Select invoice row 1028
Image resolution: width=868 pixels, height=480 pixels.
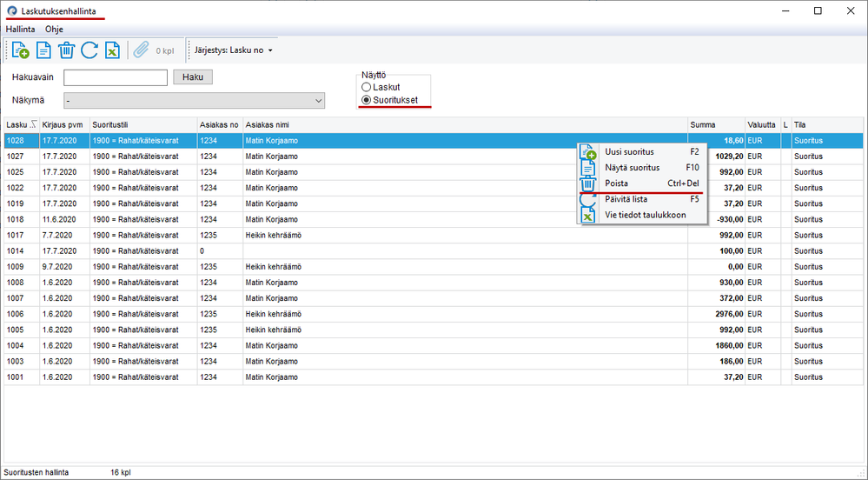click(434, 141)
